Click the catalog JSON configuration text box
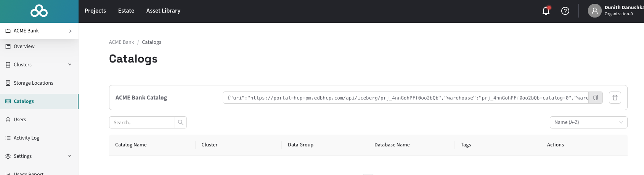The image size is (644, 175). [406, 98]
